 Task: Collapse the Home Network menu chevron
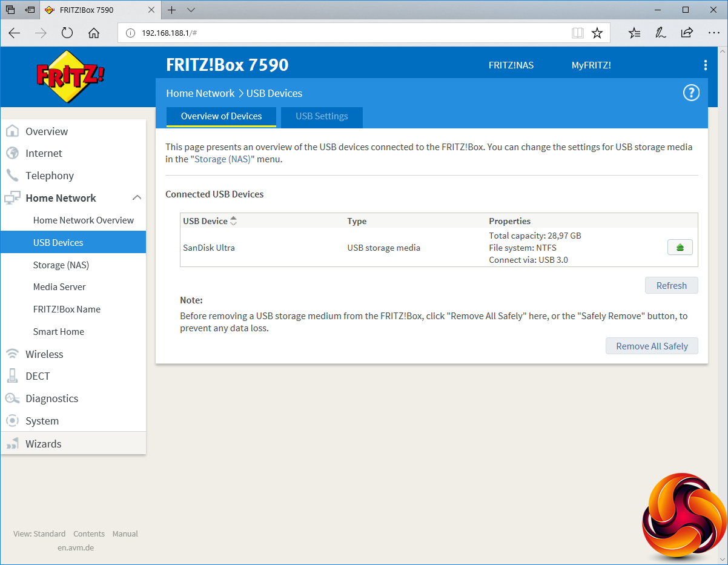pos(137,197)
